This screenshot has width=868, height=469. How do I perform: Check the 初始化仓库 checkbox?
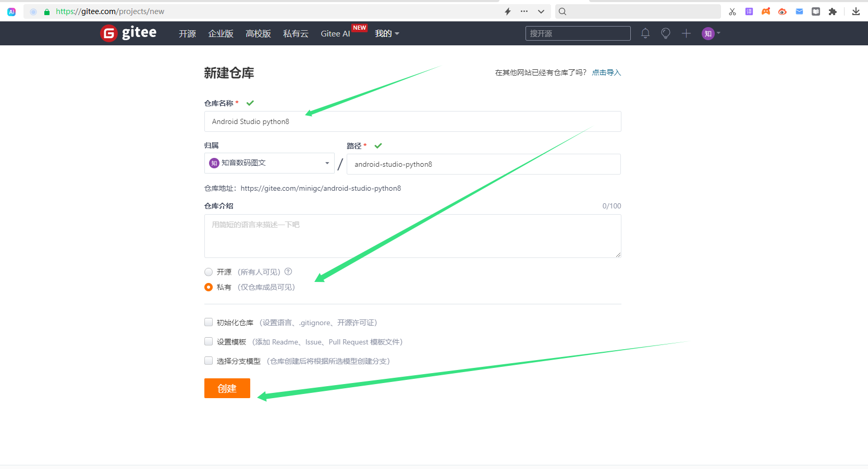(x=209, y=322)
